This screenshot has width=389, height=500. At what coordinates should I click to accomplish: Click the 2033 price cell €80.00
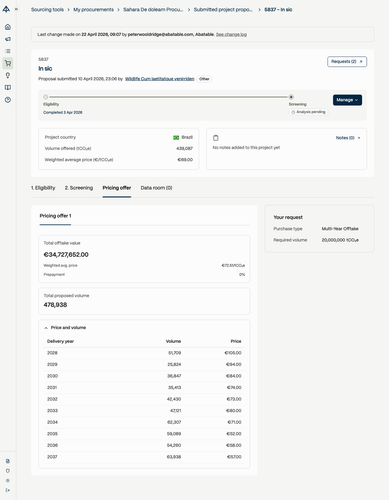[234, 411]
